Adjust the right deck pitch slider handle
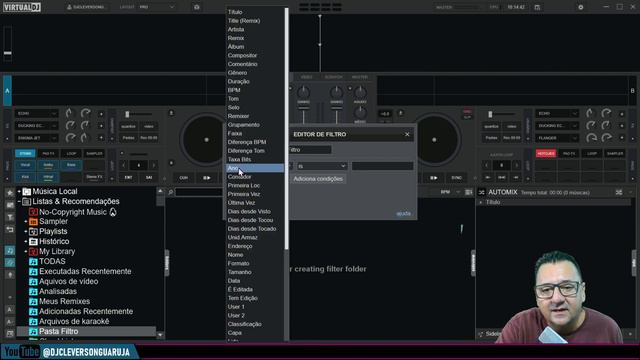 (x=490, y=114)
